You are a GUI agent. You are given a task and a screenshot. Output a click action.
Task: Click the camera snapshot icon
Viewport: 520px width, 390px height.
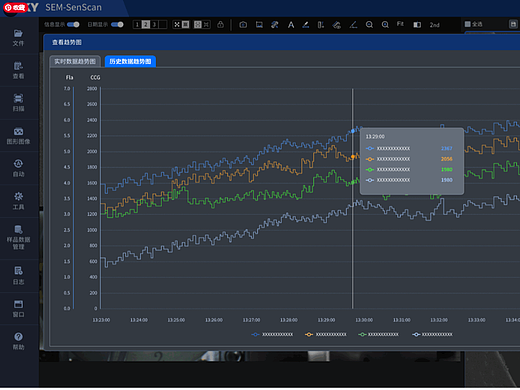click(243, 25)
